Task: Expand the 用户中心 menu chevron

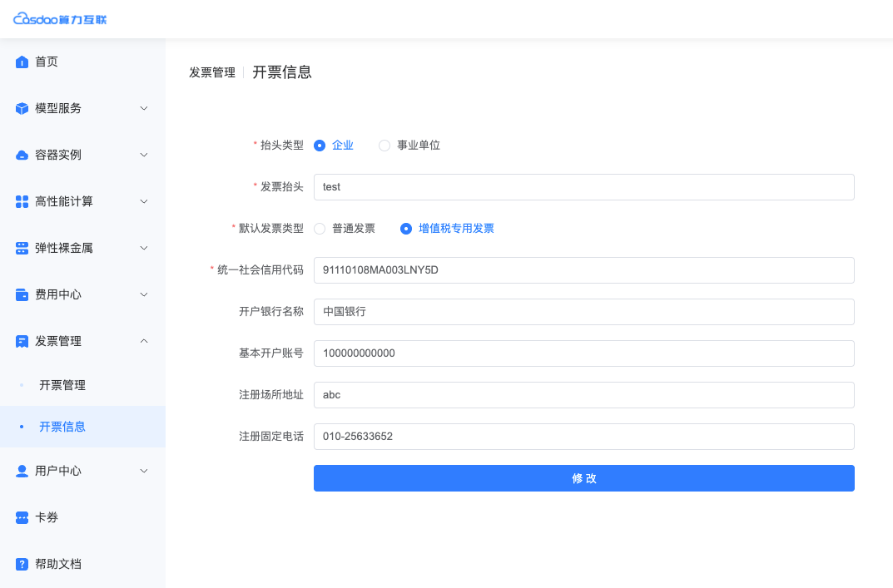Action: point(144,471)
